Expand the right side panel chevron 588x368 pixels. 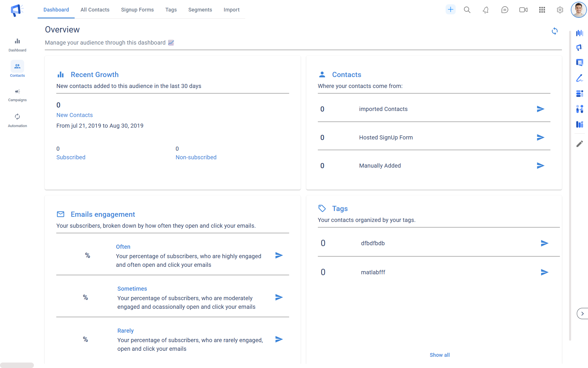click(582, 313)
